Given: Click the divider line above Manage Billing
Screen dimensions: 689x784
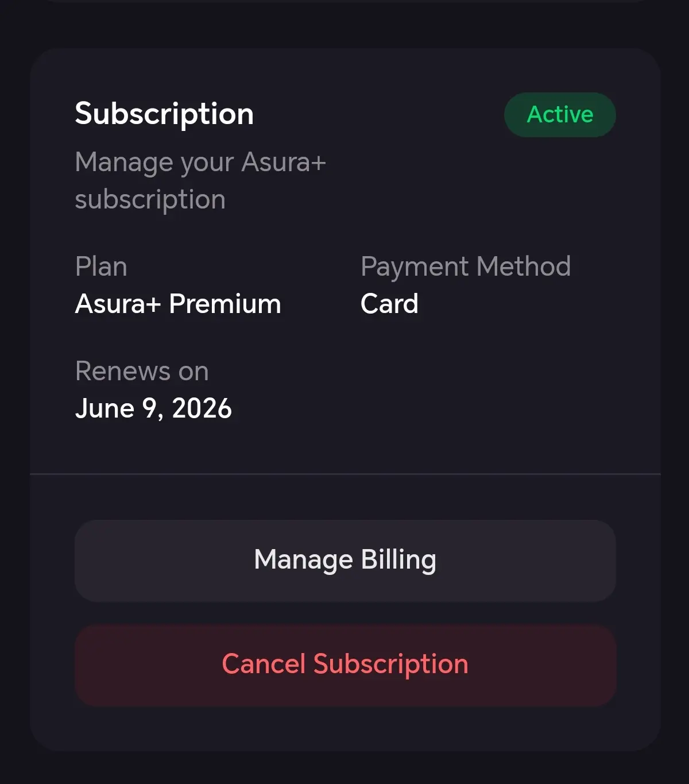Looking at the screenshot, I should [345, 474].
